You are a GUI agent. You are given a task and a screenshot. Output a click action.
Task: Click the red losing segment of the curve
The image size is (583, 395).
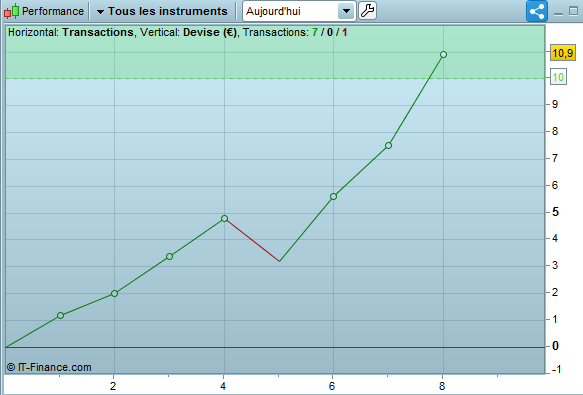(x=252, y=240)
